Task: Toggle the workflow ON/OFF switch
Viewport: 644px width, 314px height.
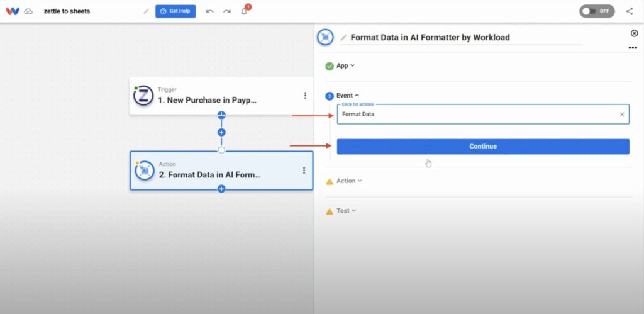Action: tap(597, 11)
